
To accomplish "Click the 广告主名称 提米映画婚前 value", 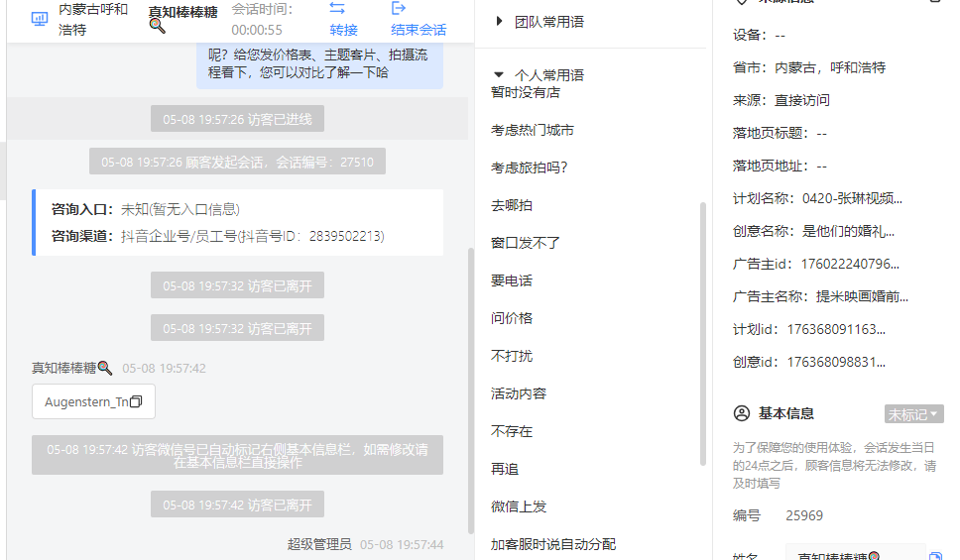I will (862, 296).
